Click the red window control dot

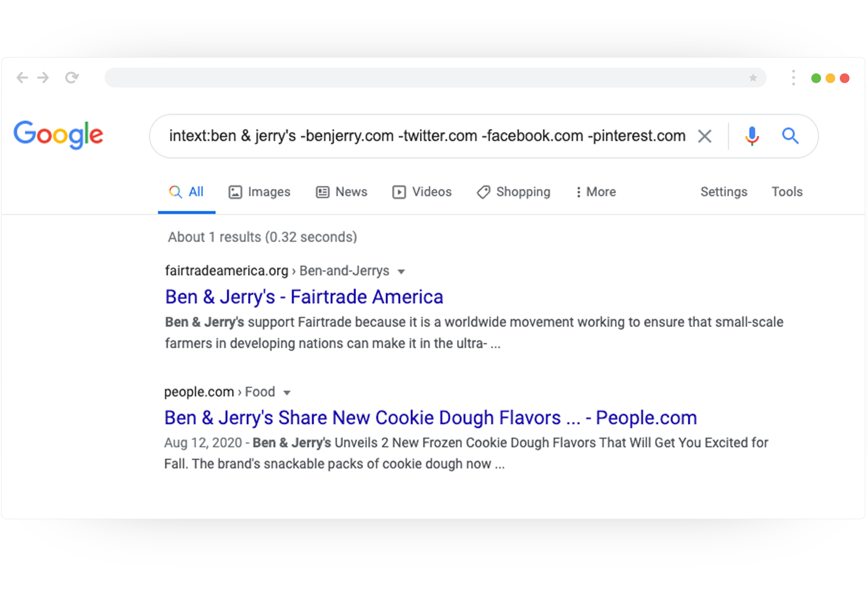coord(844,78)
